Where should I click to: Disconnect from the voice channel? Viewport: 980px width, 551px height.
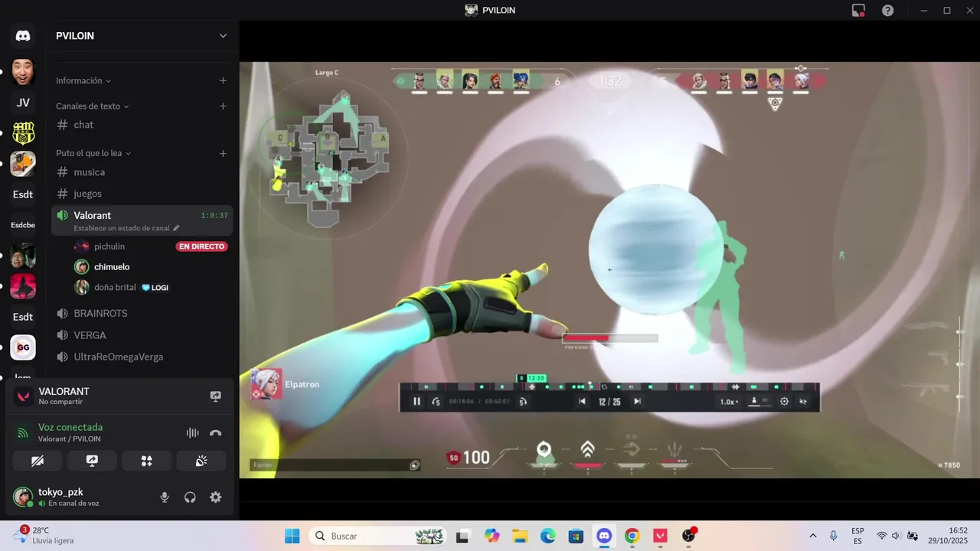tap(216, 432)
